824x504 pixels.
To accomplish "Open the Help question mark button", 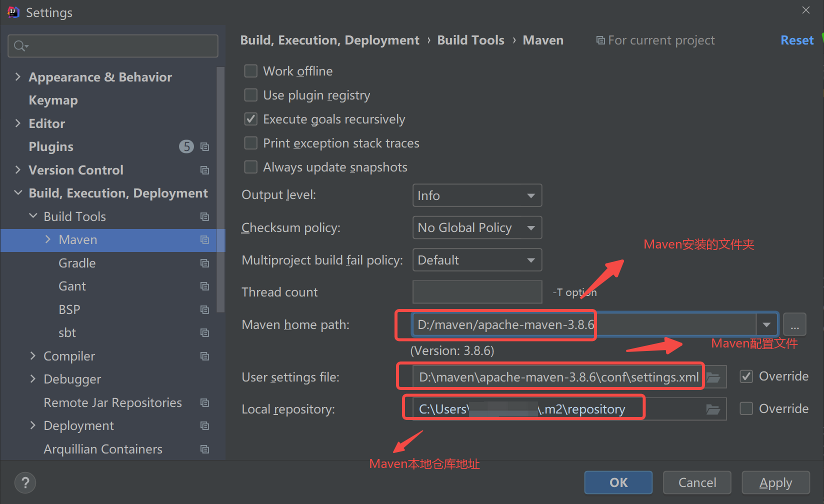I will 25,482.
